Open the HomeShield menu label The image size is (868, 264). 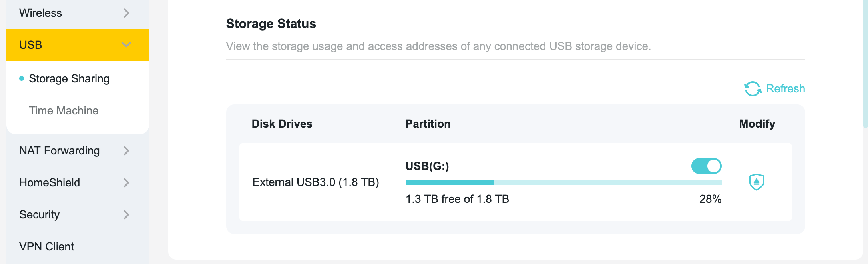coord(50,183)
